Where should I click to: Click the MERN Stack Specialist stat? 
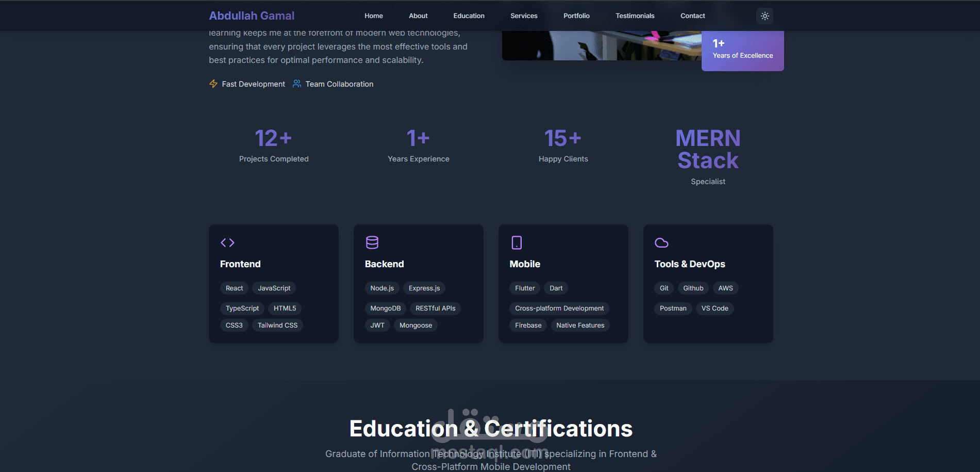(708, 157)
